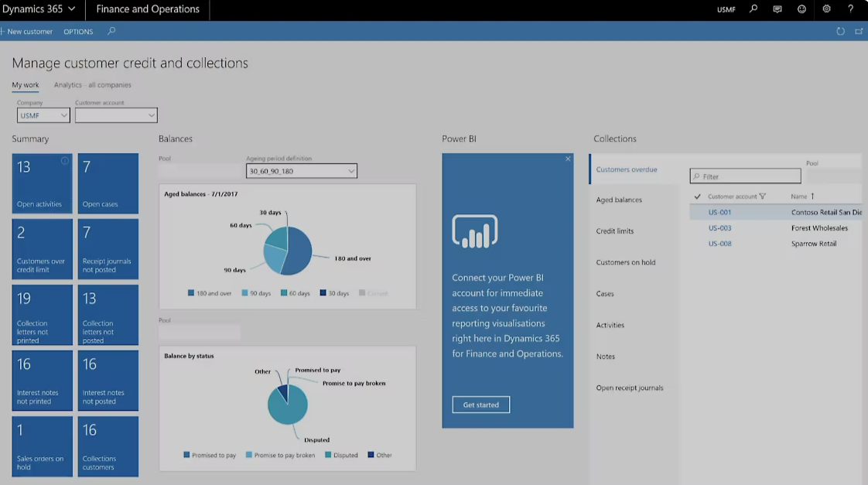
Task: Click the Other legend swatch
Action: pyautogui.click(x=371, y=455)
